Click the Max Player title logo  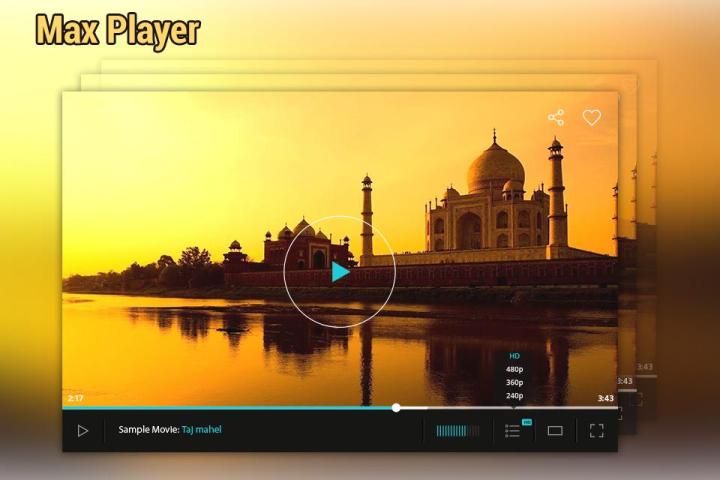pyautogui.click(x=117, y=30)
